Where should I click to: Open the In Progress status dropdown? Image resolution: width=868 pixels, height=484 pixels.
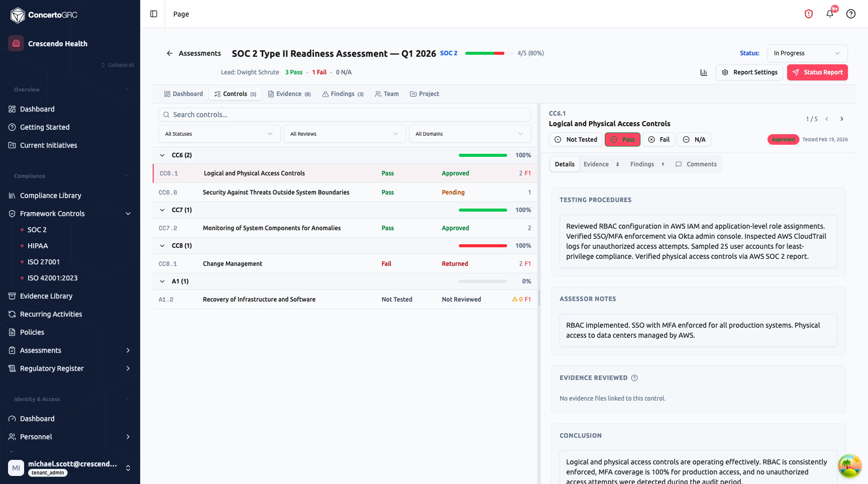tap(807, 53)
